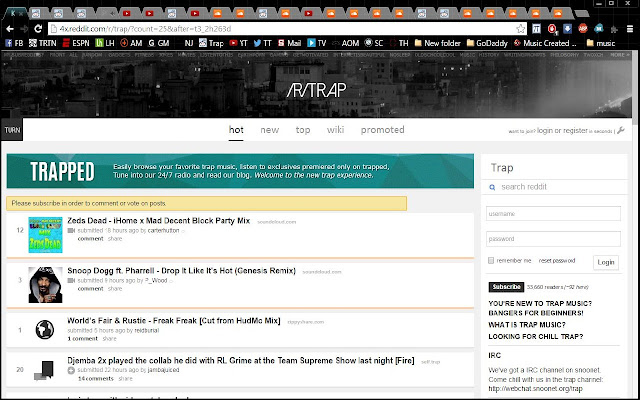Click the Zeds Dead post thumbnail

[x=45, y=235]
